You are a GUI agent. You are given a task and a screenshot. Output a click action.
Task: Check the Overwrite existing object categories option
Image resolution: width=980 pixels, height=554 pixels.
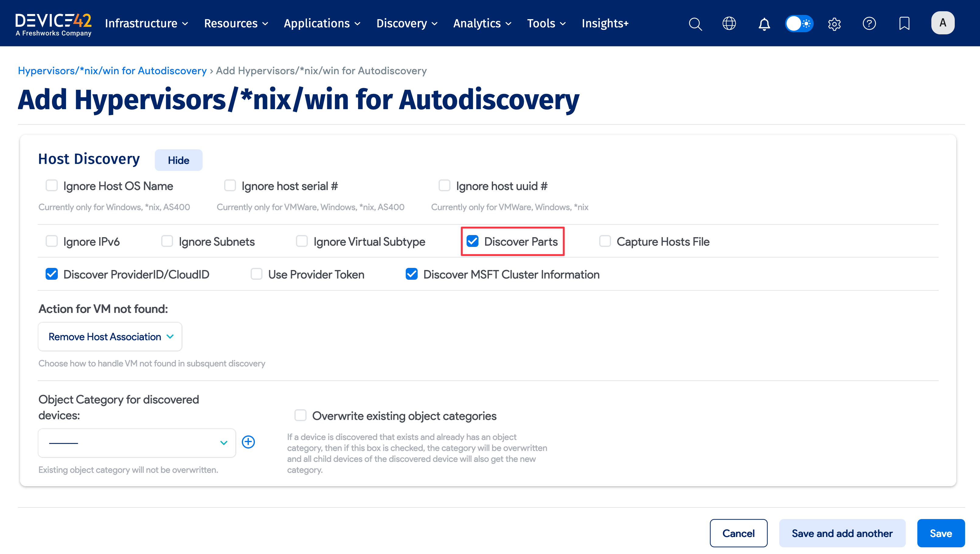pyautogui.click(x=300, y=415)
